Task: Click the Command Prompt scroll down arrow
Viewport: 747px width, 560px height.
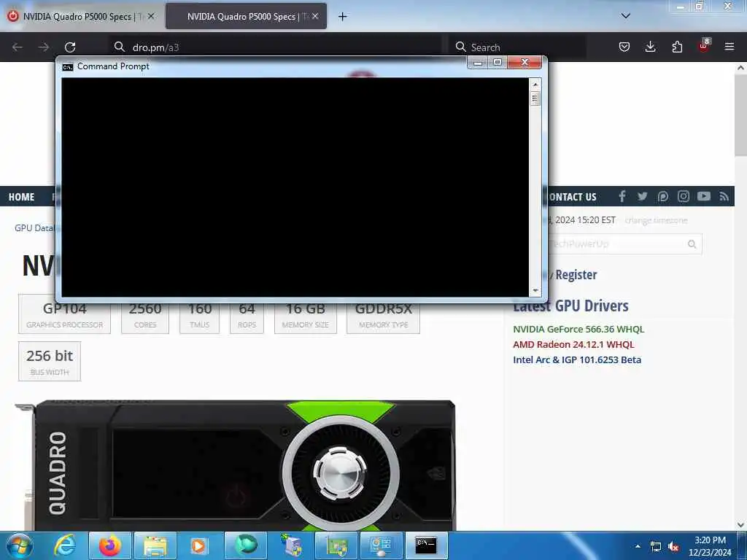Action: [x=535, y=290]
